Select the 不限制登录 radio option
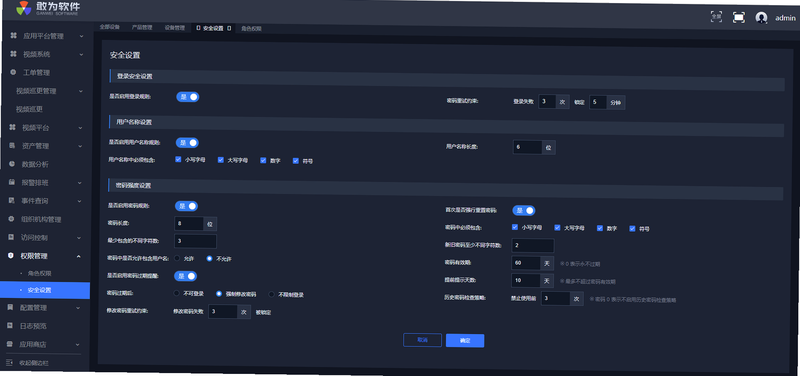Viewport: 800px width, 376px height. point(271,294)
